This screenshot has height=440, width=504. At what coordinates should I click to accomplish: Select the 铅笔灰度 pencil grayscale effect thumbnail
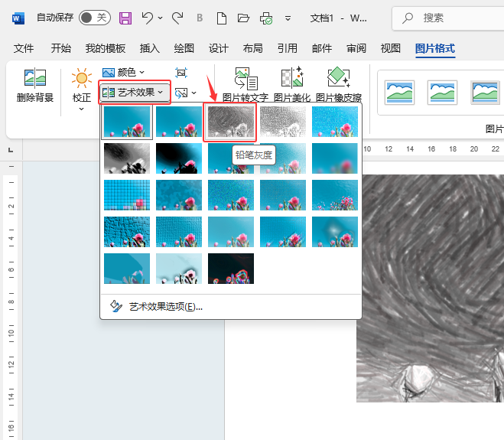[x=231, y=122]
